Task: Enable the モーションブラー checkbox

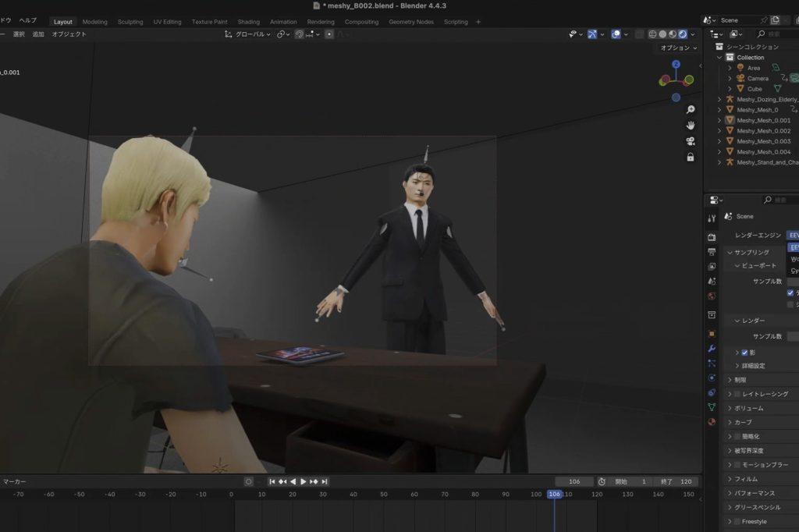Action: point(737,465)
